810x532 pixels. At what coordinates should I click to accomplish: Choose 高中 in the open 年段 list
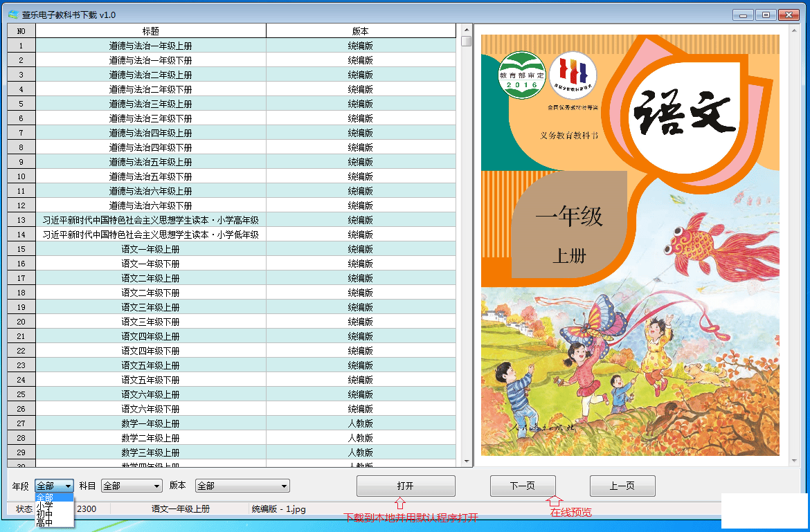pos(54,522)
